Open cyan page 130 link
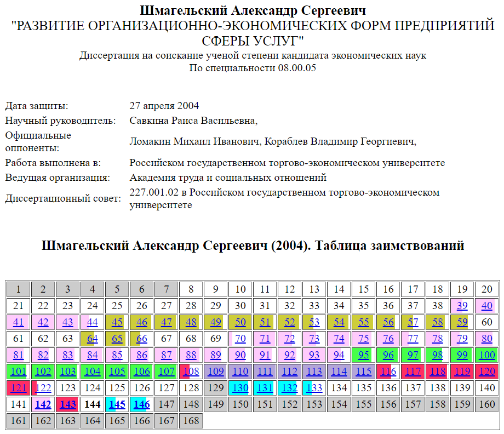 [x=240, y=387]
